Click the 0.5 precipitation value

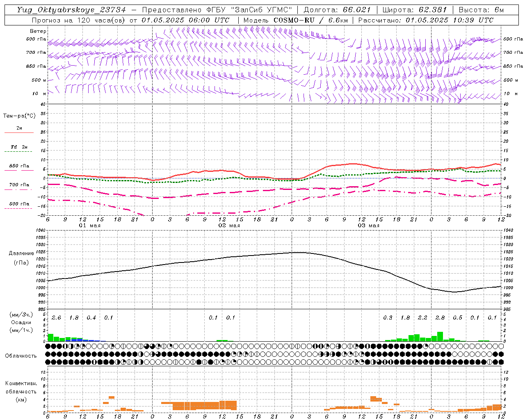457,318
